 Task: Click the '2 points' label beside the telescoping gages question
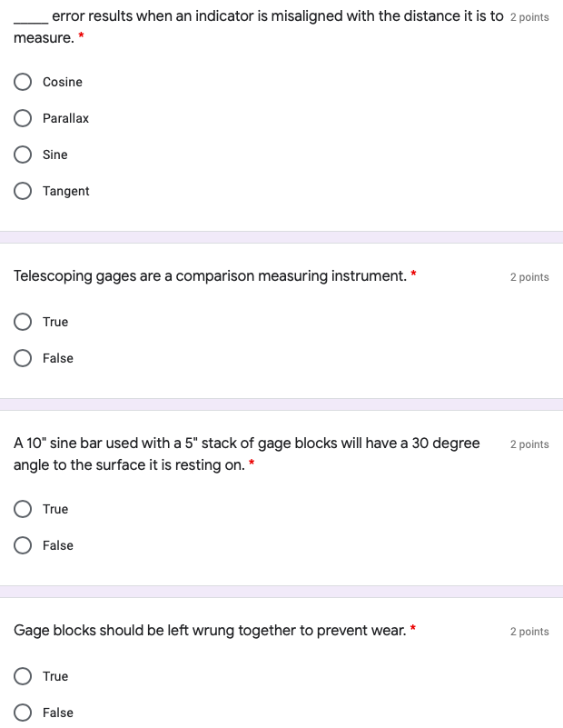click(x=529, y=277)
